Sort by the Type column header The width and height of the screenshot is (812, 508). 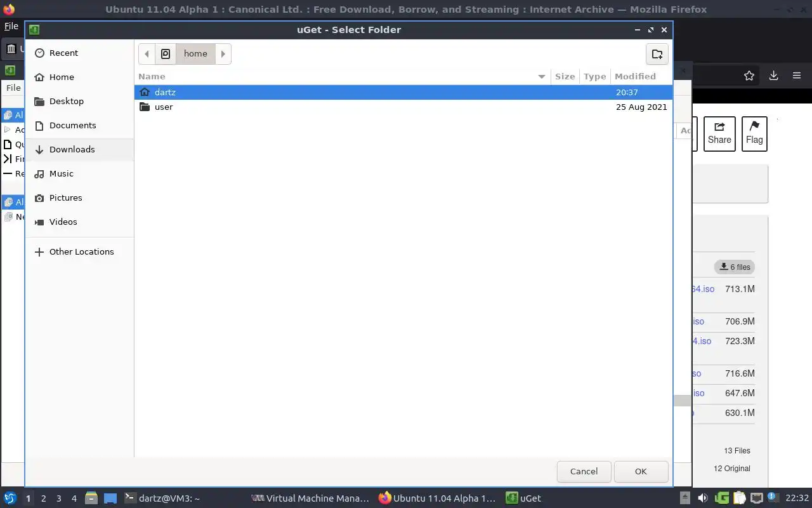[x=594, y=76]
